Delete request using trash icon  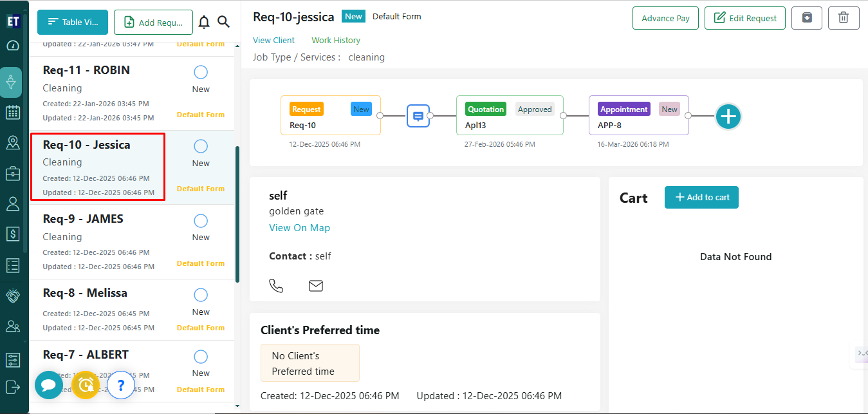(843, 18)
